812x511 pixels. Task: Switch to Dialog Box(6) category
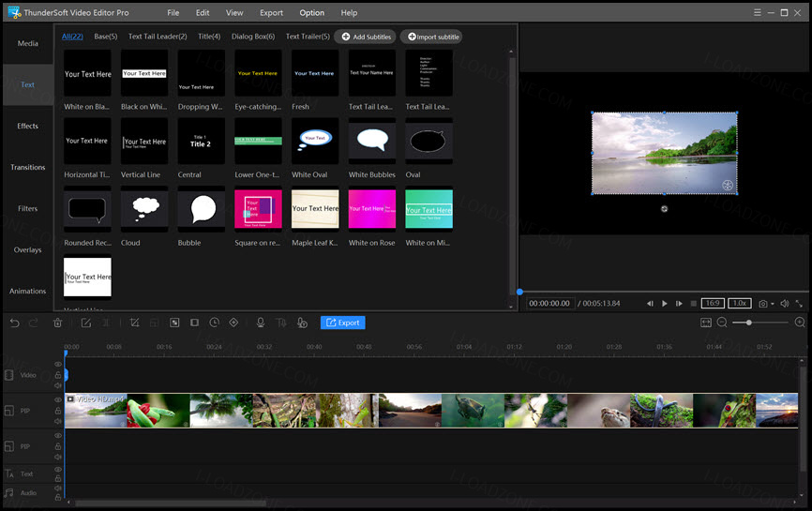pyautogui.click(x=253, y=37)
